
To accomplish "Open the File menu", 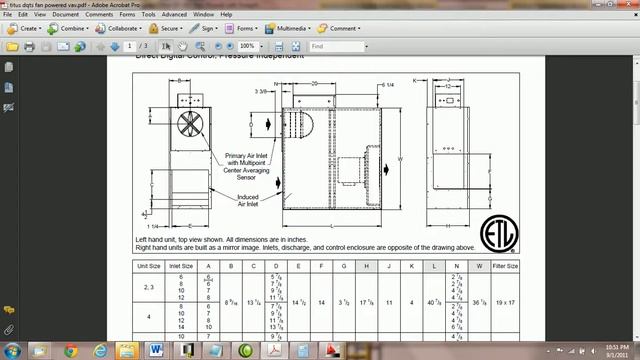I will click(x=7, y=14).
